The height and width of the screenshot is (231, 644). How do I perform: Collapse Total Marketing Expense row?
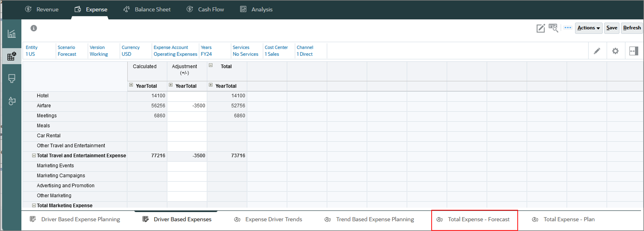(x=34, y=205)
